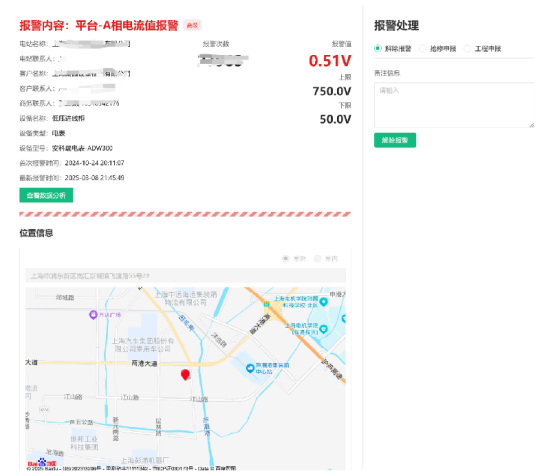Click the green 解除报警 submit button
Image resolution: width=554 pixels, height=472 pixels.
point(395,140)
